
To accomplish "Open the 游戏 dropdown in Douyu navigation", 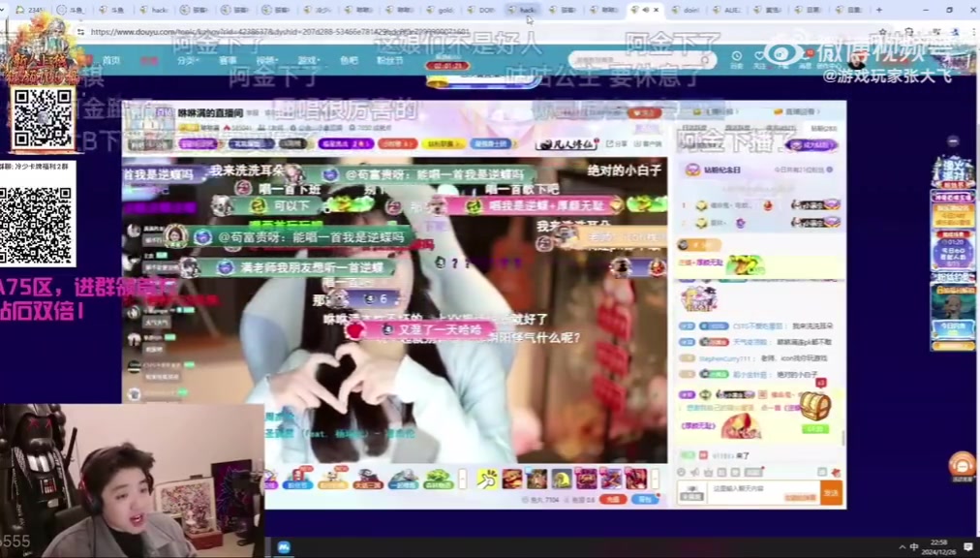I will [308, 61].
